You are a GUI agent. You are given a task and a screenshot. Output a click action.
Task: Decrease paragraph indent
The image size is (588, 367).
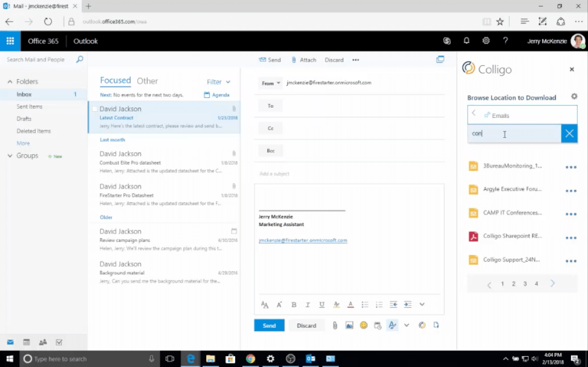[x=393, y=304]
